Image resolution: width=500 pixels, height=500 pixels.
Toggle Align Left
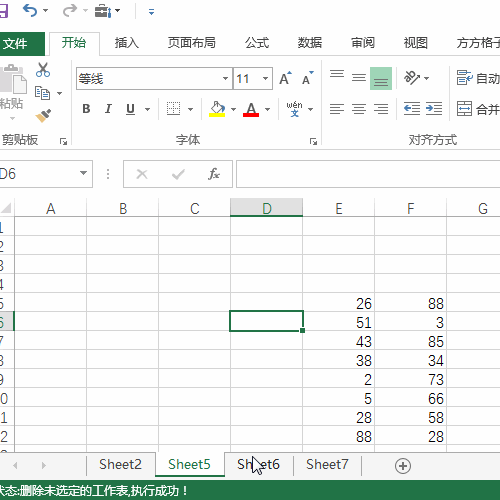pyautogui.click(x=337, y=109)
